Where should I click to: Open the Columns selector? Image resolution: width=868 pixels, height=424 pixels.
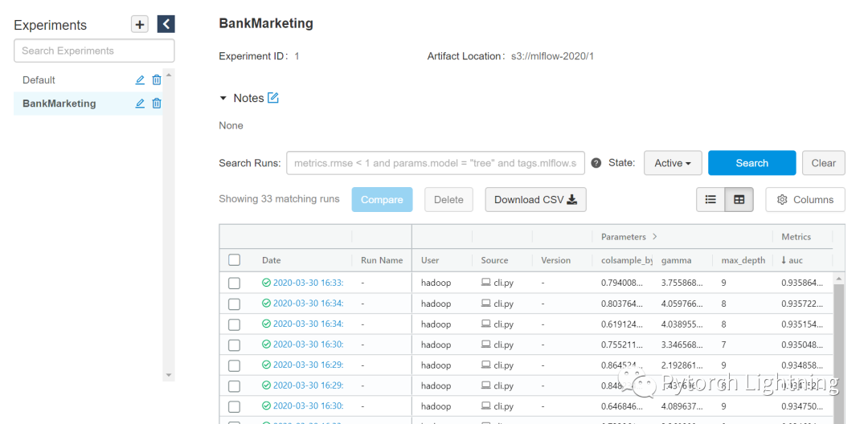pyautogui.click(x=805, y=200)
